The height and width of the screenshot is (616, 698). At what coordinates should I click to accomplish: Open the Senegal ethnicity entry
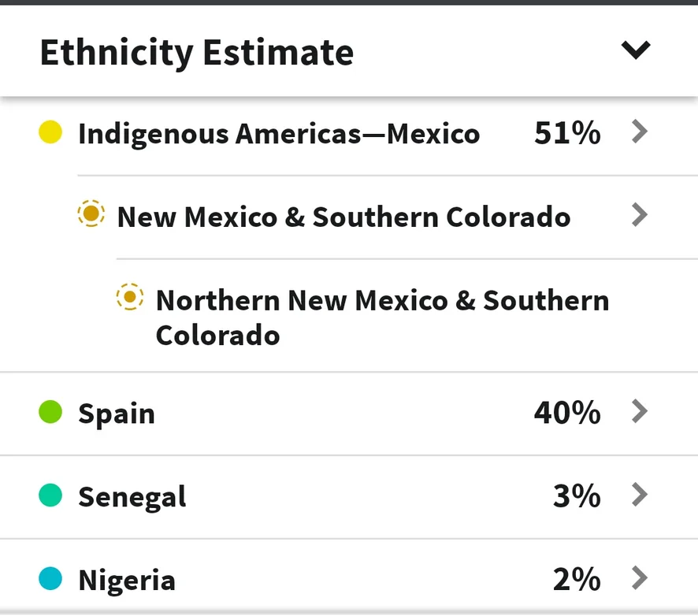tap(132, 497)
